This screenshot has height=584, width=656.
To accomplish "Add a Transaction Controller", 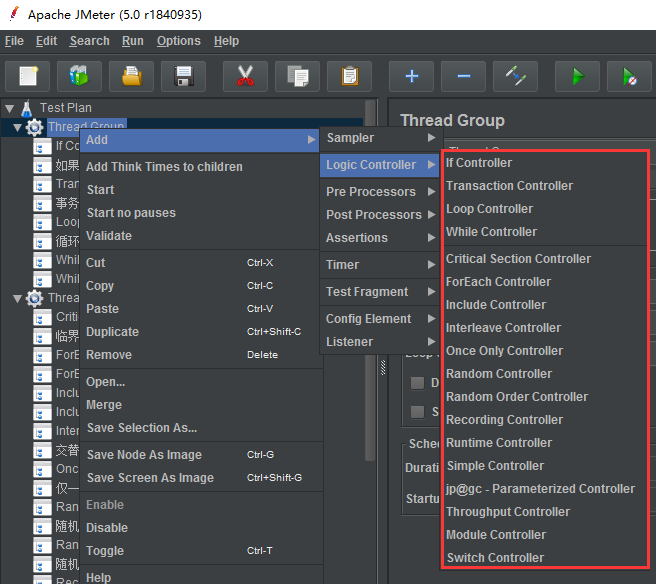I will pyautogui.click(x=545, y=186).
